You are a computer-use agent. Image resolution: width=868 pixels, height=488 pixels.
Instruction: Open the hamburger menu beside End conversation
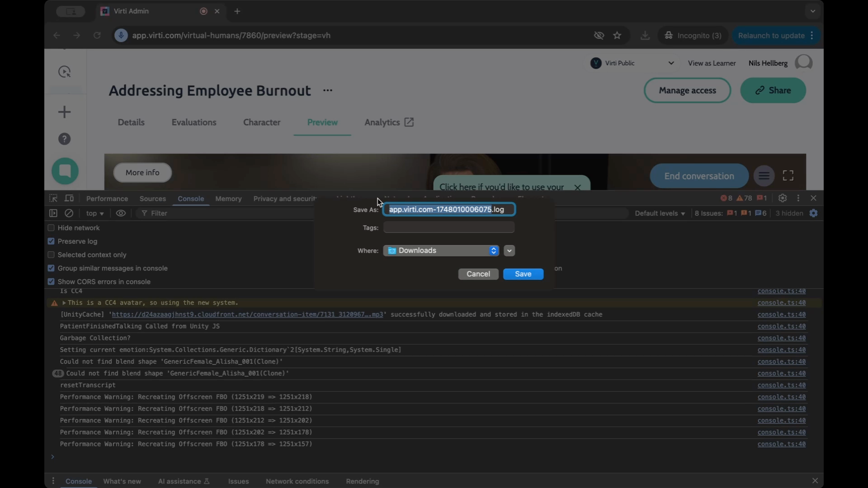[x=764, y=176]
